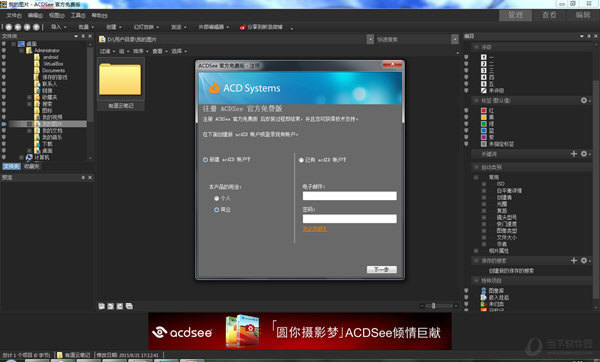Open the 编辑 (Edit) menu
This screenshot has width=600, height=362.
[x=35, y=15]
